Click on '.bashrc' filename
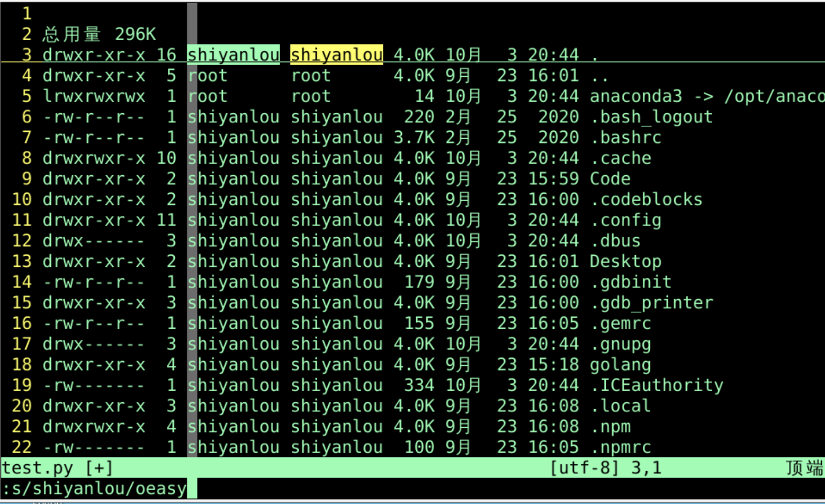The height and width of the screenshot is (504, 825). tap(626, 138)
